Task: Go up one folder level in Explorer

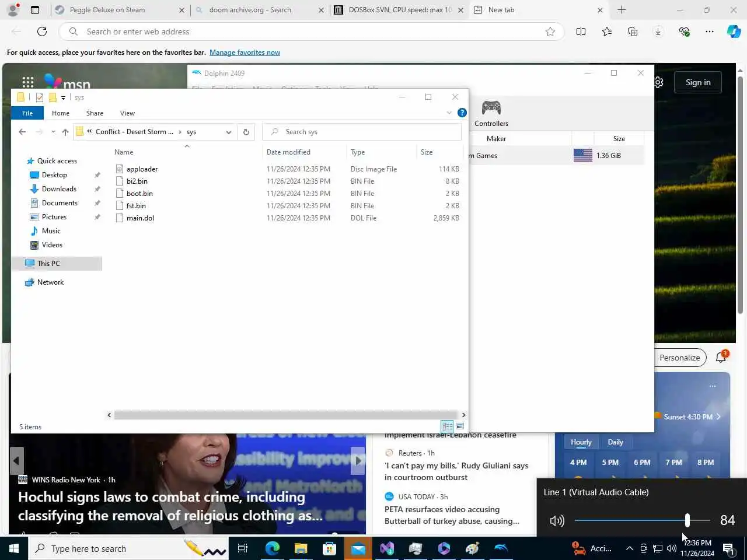Action: [65, 132]
